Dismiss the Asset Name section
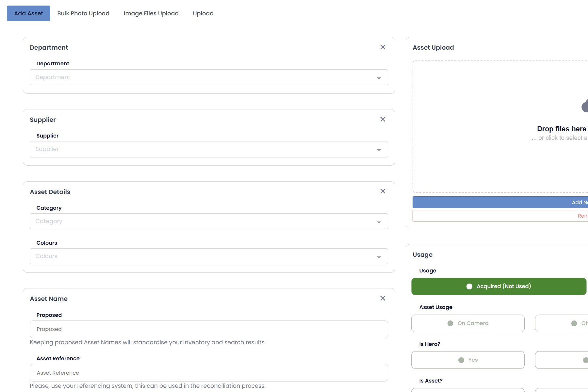 click(x=383, y=298)
